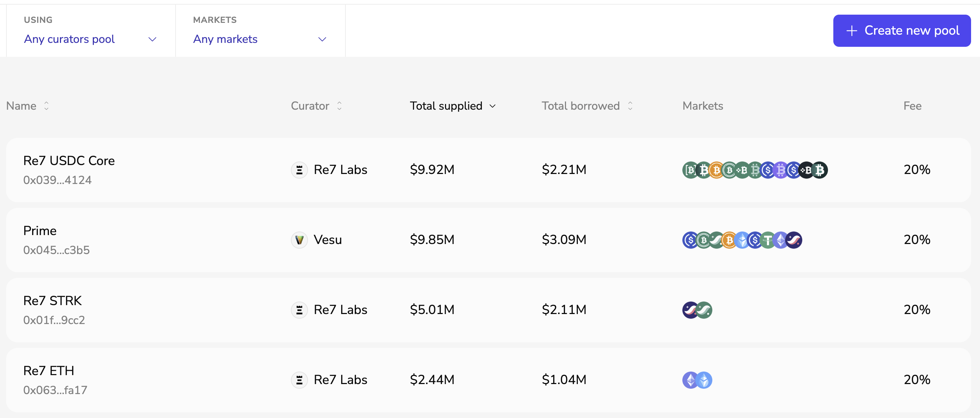Screen dimensions: 980x418
Task: Click the last dark Bitcoin icon in Re7 USDC Core row
Action: tap(820, 170)
